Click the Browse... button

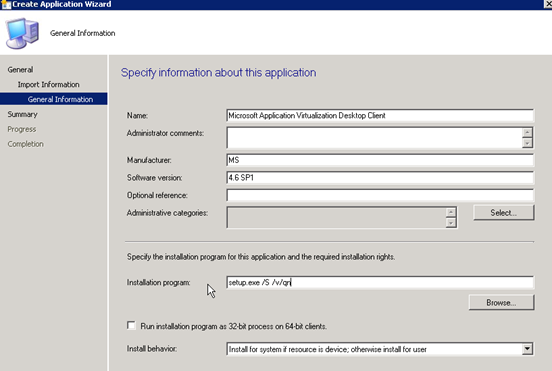501,303
